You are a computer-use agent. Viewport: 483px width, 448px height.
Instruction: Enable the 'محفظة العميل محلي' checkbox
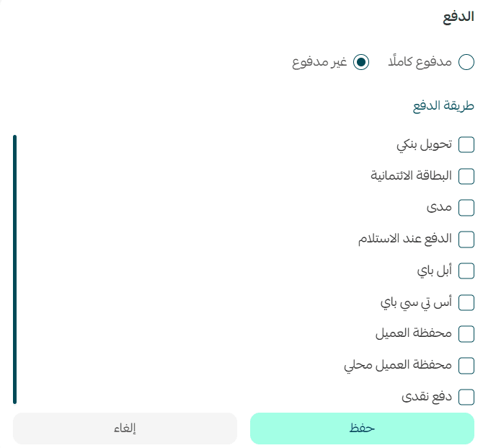point(466,365)
